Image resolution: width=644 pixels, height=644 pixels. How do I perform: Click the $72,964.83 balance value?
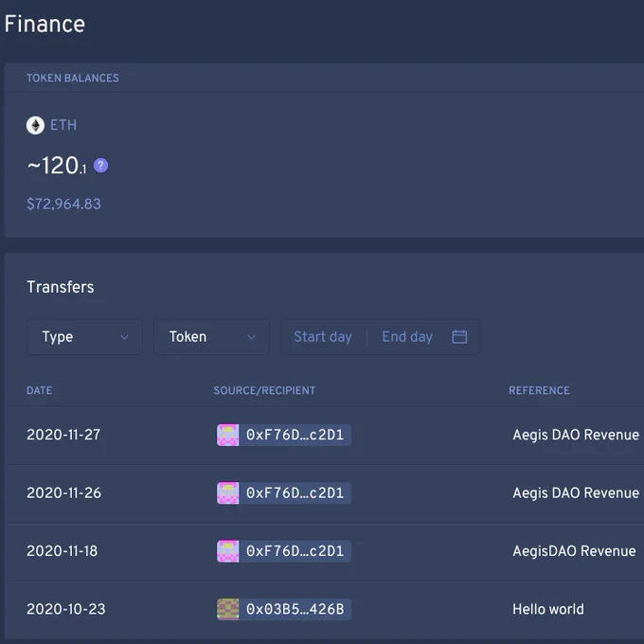(x=63, y=205)
